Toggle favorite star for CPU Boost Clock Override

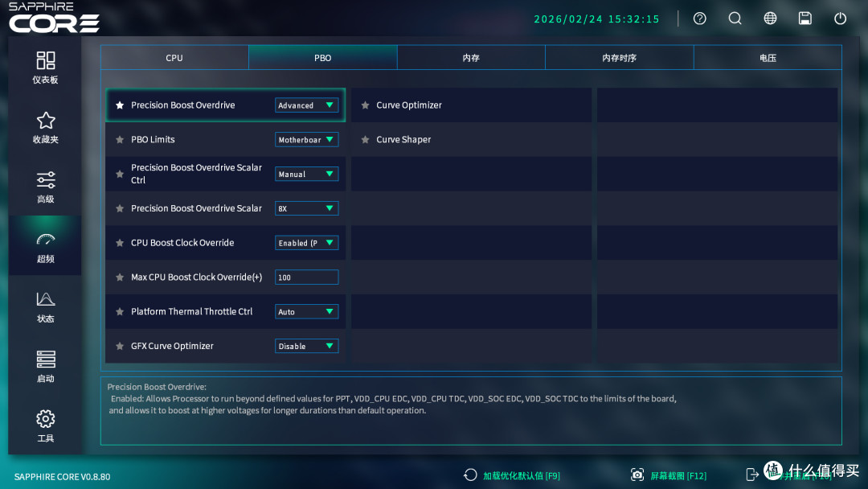(x=120, y=243)
